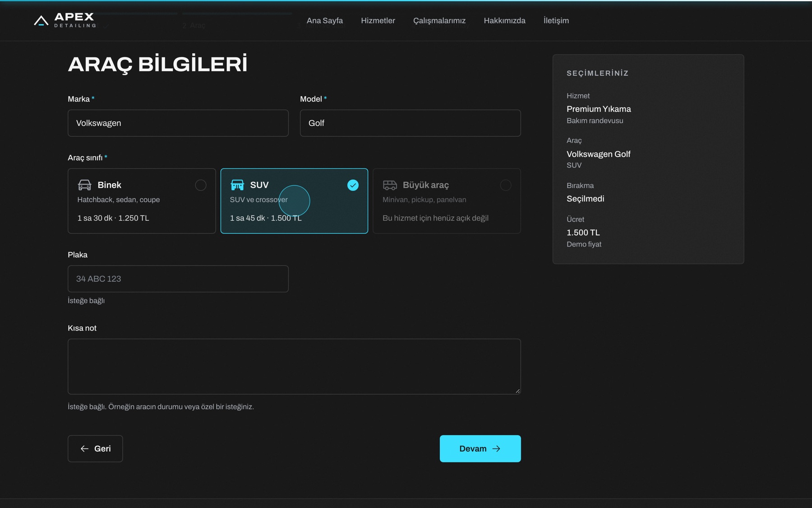Click the Kısa not textarea resize handle
This screenshot has height=508, width=812.
[x=517, y=391]
